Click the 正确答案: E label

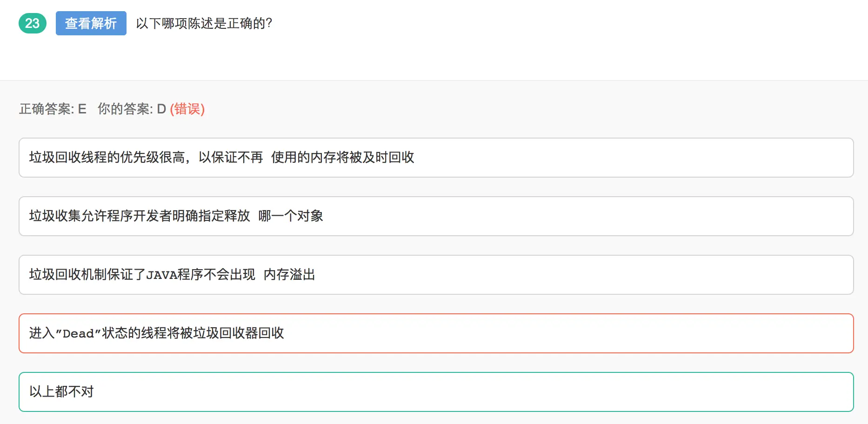coord(53,109)
